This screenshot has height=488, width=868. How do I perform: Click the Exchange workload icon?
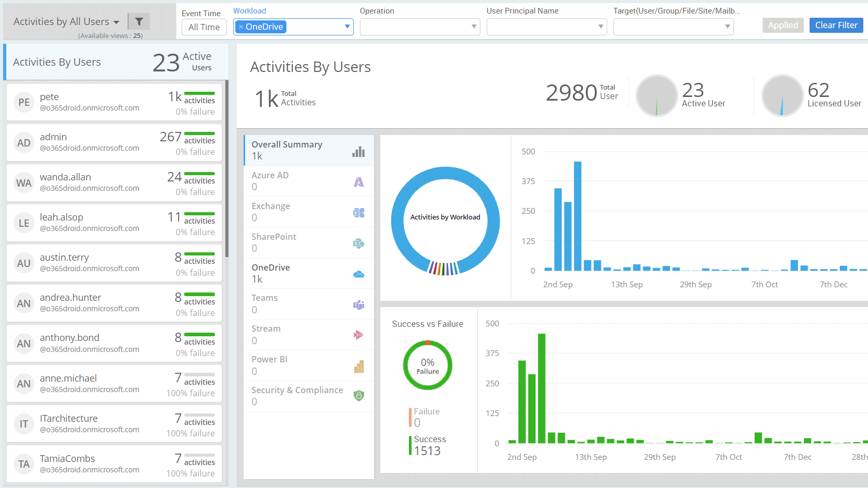(359, 213)
